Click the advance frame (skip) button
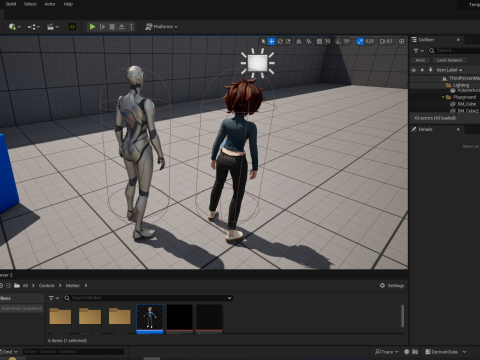 click(102, 27)
